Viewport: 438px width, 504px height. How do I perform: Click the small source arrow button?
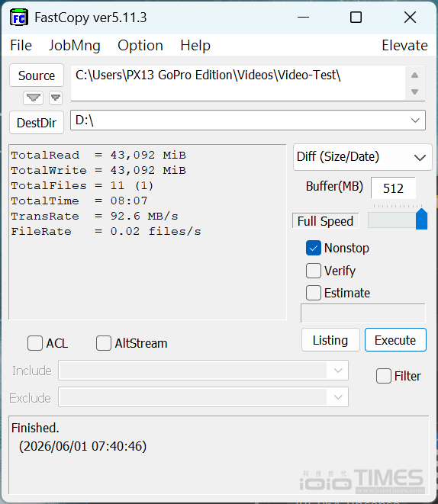coord(56,98)
